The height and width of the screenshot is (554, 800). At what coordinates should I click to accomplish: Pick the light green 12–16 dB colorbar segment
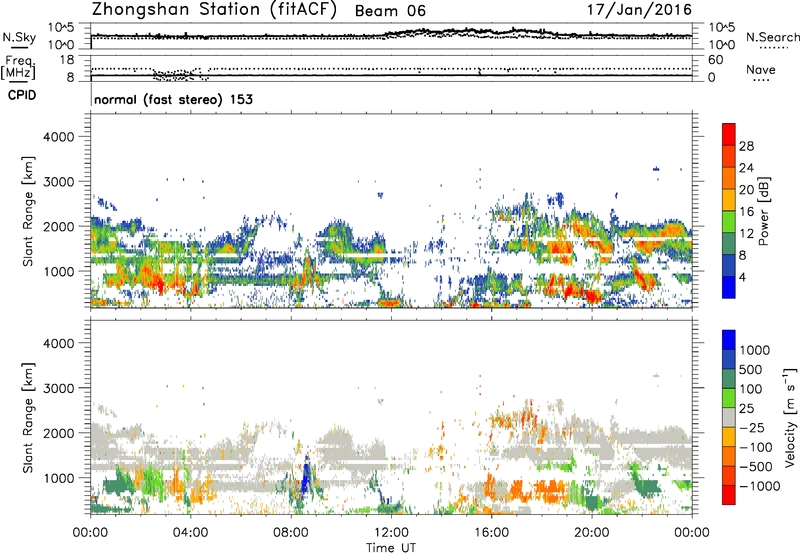(729, 221)
